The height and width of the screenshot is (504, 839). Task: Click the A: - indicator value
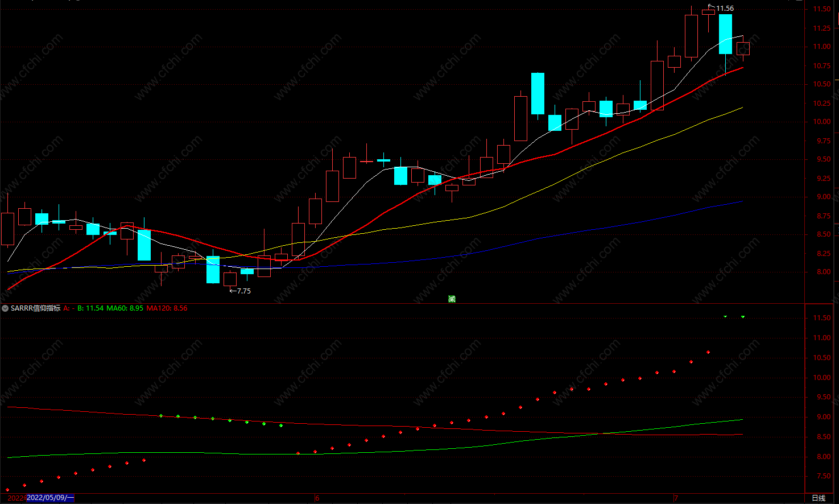pos(69,308)
